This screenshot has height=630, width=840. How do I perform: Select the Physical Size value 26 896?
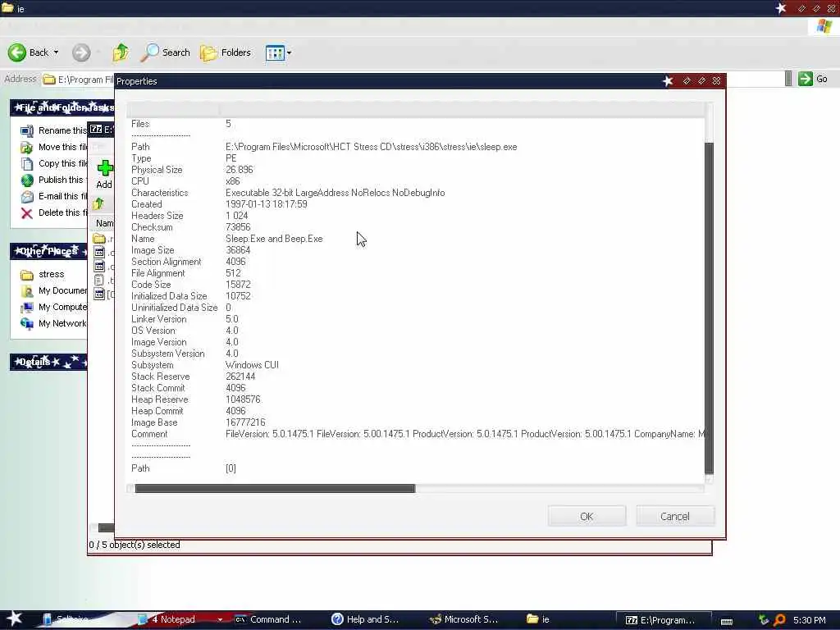click(x=239, y=170)
